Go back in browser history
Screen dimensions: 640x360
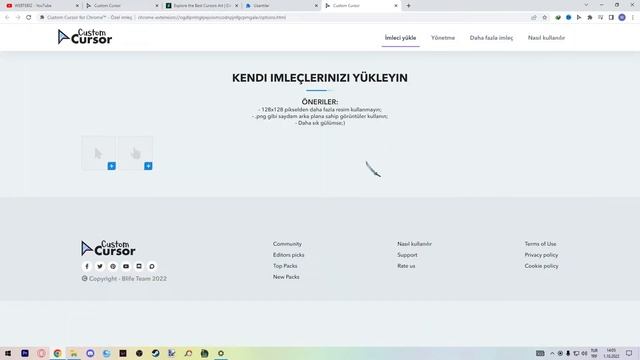[x=7, y=18]
